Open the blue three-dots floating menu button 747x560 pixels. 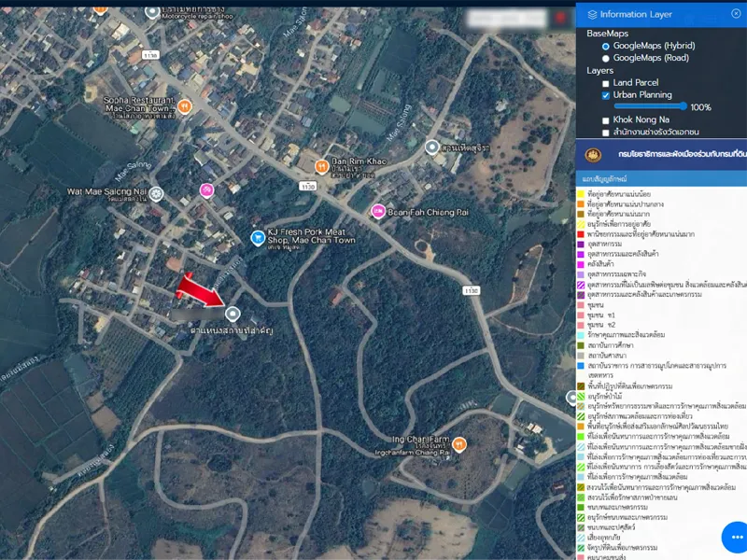pos(736,538)
